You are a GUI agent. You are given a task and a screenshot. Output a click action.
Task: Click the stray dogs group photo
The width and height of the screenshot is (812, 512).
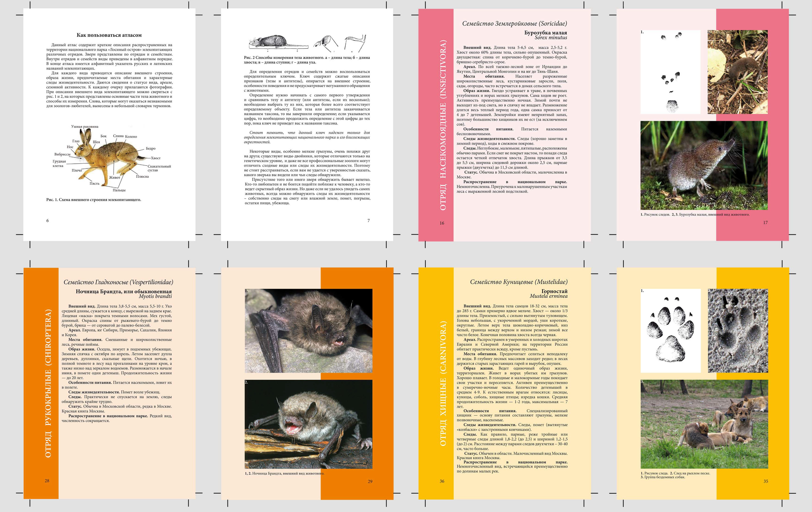pos(704,424)
